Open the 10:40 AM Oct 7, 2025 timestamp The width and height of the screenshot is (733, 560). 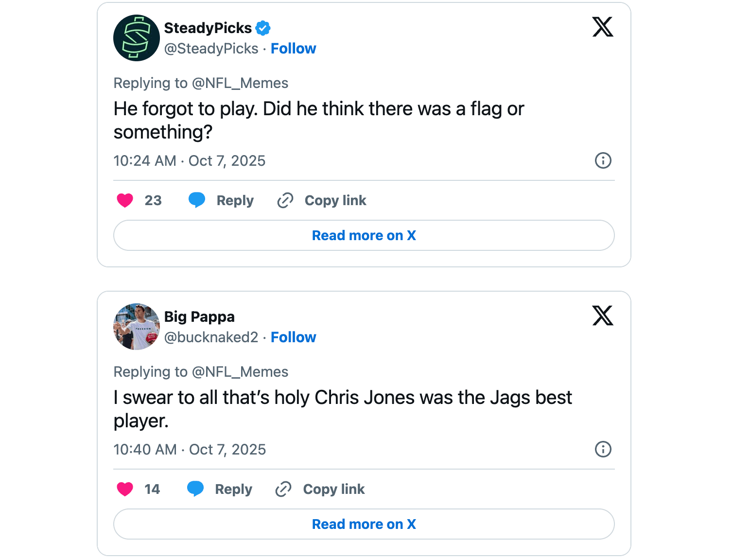click(190, 450)
